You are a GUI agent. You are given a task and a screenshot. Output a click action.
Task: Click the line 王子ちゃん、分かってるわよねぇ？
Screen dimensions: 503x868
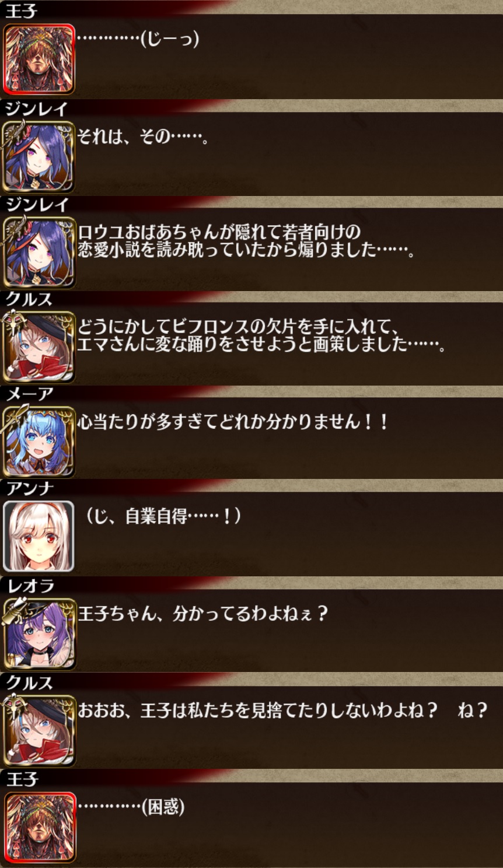(203, 614)
